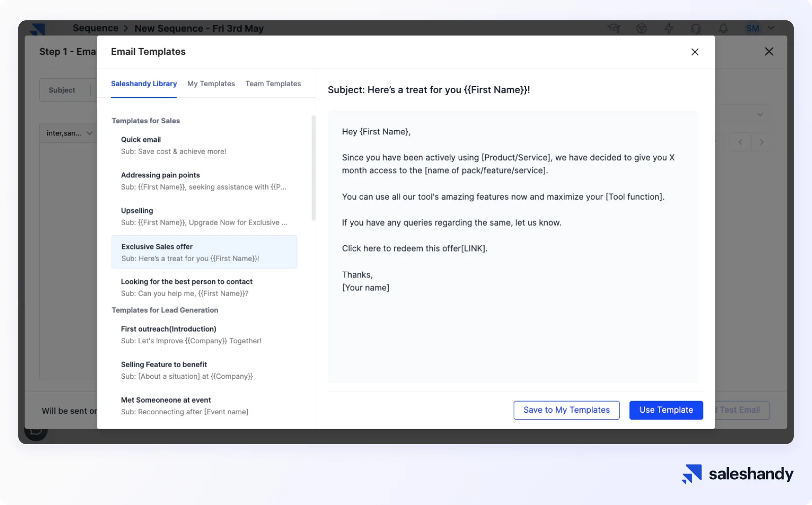Viewport: 812px width, 505px height.
Task: Switch to the My Templates tab
Action: coord(211,84)
